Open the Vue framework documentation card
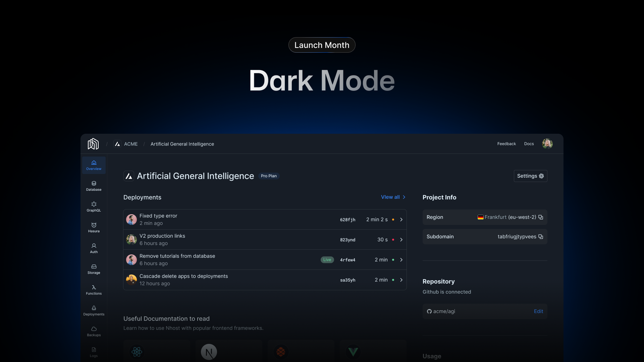Viewport: 644px width, 362px height. (x=373, y=352)
